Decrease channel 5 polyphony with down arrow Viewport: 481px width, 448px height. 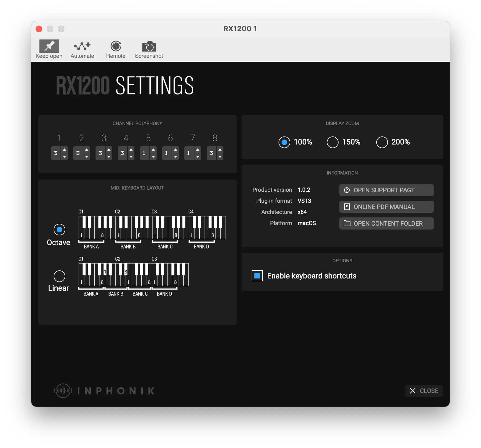(153, 156)
